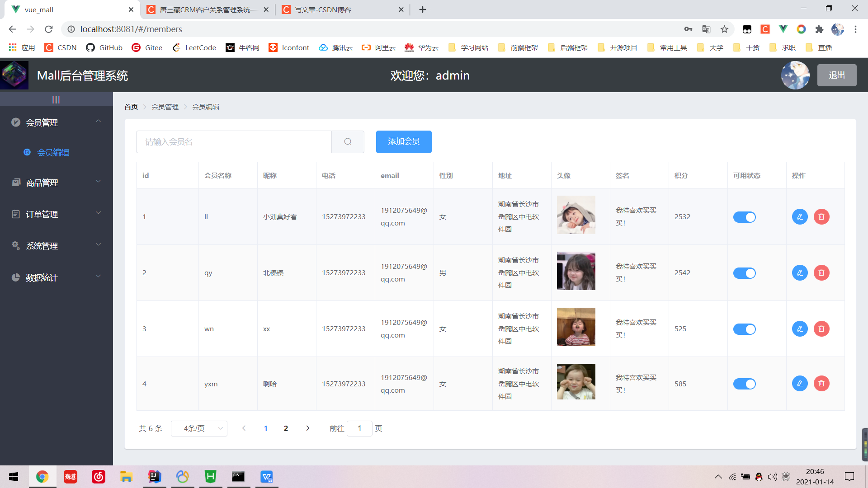Toggle availability switch for member yxm
868x488 pixels.
point(744,384)
